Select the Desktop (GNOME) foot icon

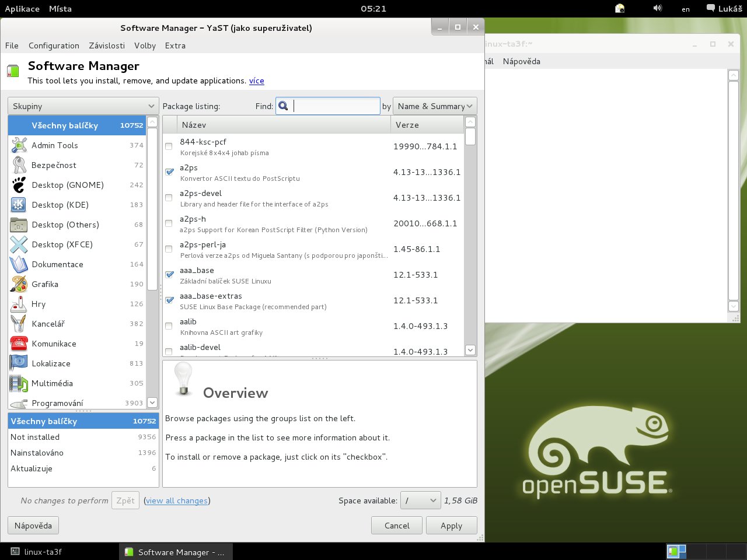(19, 185)
